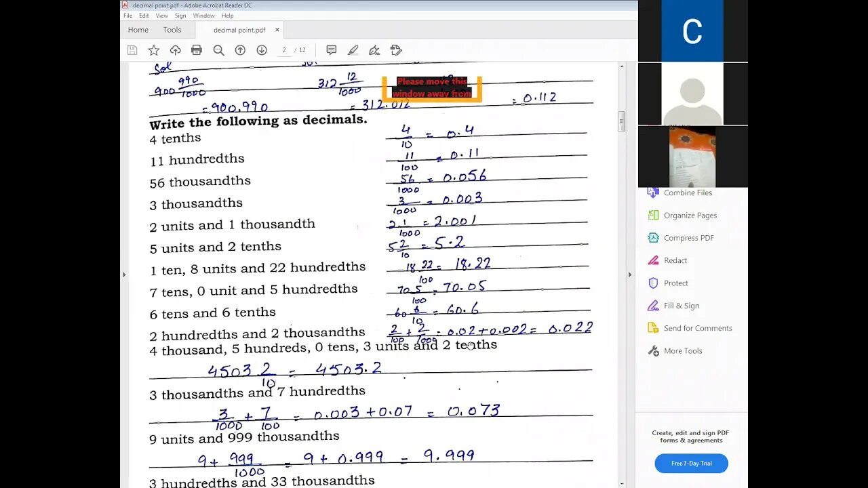
Task: Open Compress PDF tool
Action: pyautogui.click(x=681, y=238)
